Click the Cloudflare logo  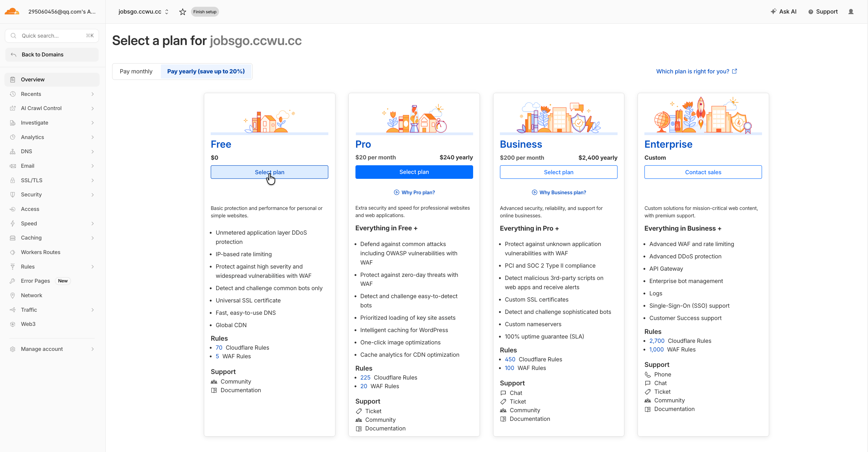[x=12, y=11]
